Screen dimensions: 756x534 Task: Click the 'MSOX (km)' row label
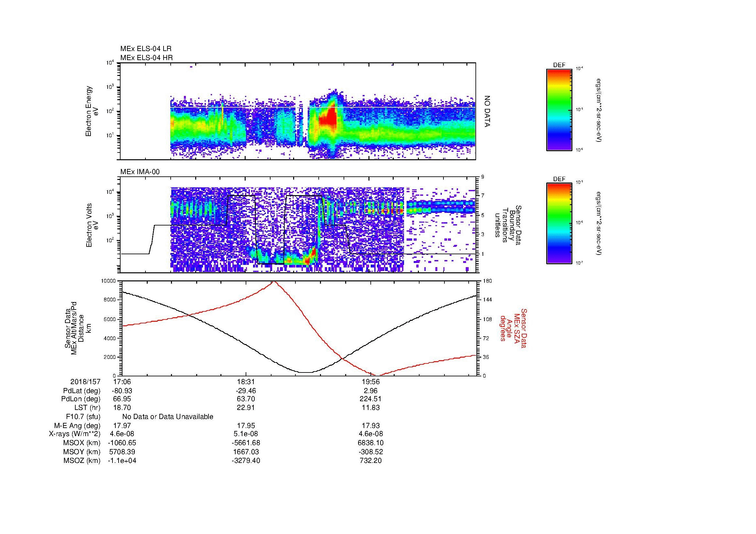82,443
